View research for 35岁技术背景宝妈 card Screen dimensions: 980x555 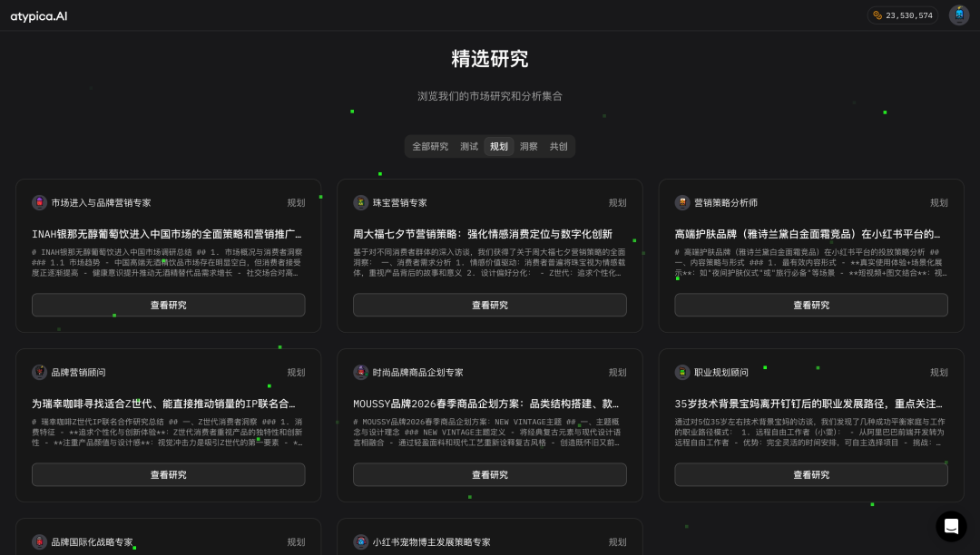point(811,475)
